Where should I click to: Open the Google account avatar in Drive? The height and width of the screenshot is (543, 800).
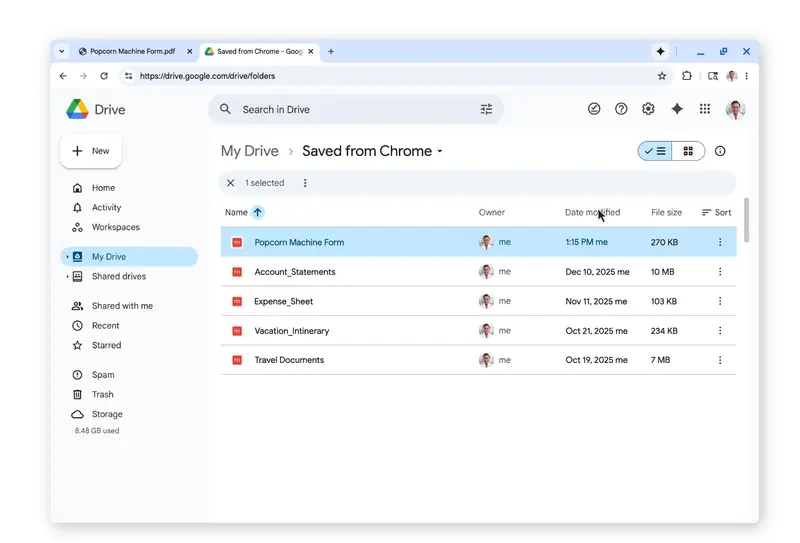[735, 109]
